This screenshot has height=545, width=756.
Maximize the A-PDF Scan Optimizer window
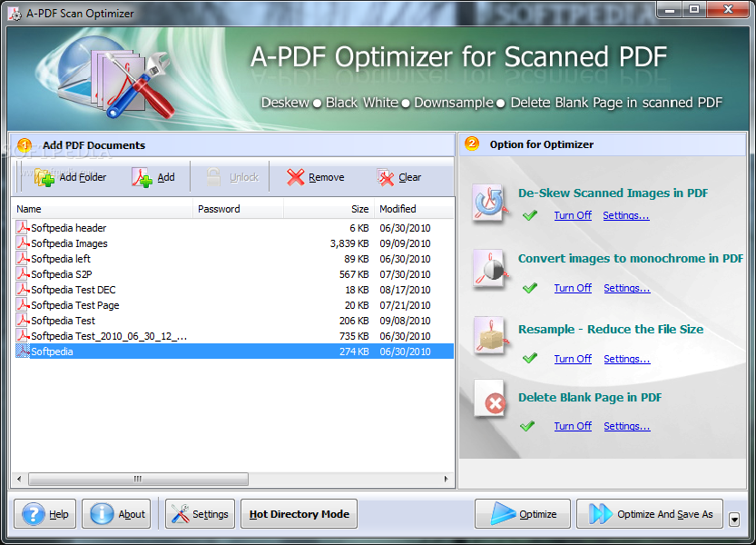[x=694, y=10]
